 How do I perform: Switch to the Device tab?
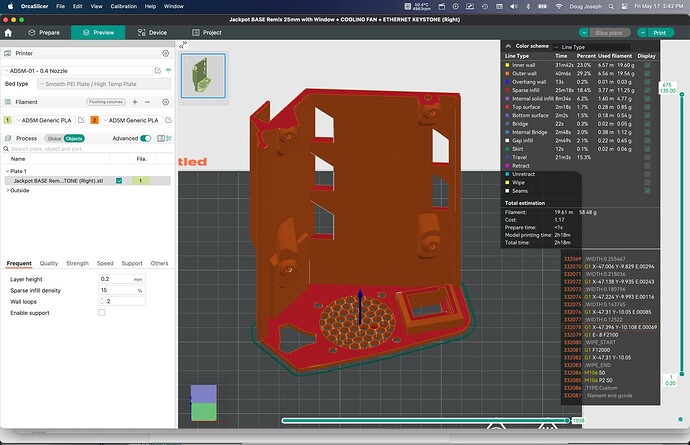click(x=152, y=33)
